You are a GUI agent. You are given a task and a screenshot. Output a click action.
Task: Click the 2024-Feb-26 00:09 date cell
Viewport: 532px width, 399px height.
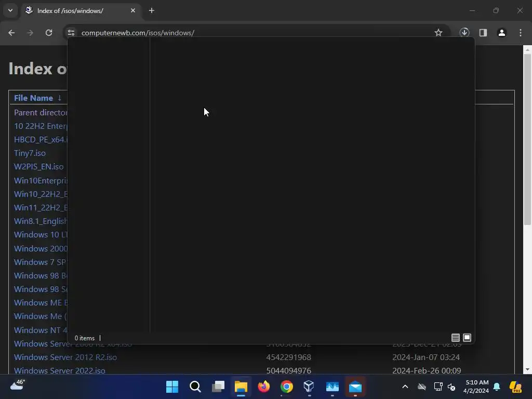(x=427, y=371)
